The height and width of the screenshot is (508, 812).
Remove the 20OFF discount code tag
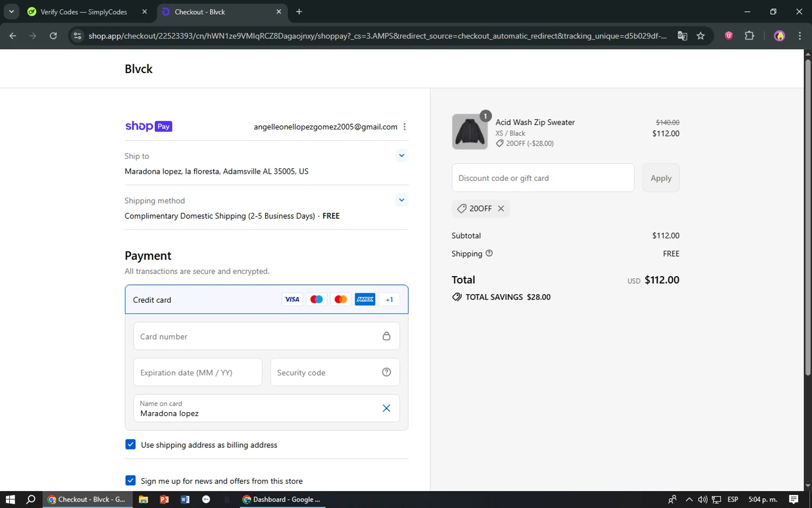pyautogui.click(x=501, y=209)
